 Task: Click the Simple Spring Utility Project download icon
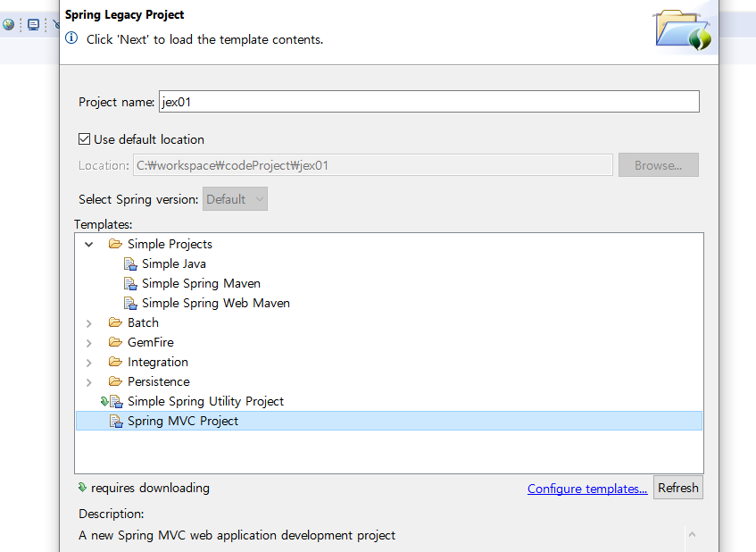pyautogui.click(x=104, y=401)
